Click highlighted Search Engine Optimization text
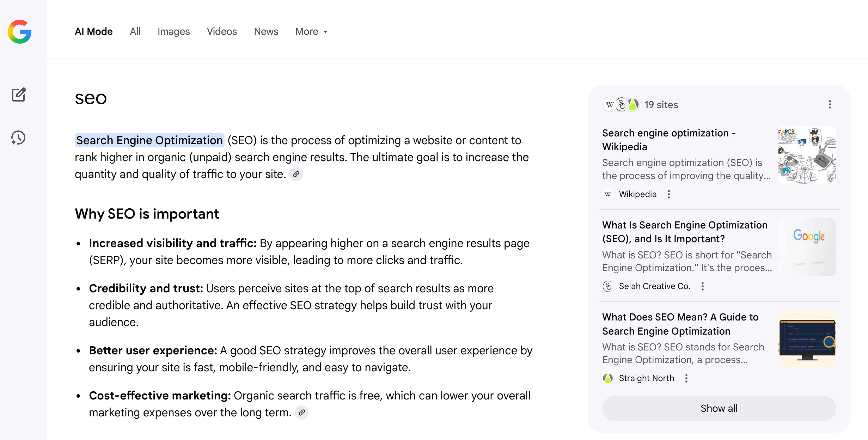This screenshot has height=440, width=868. [149, 140]
